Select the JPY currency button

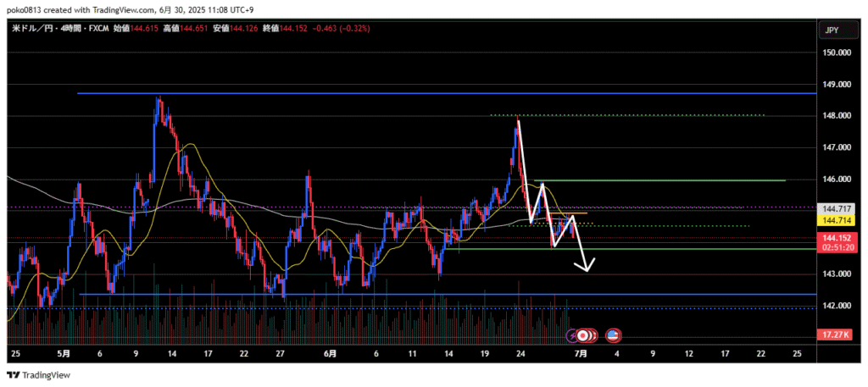[832, 30]
